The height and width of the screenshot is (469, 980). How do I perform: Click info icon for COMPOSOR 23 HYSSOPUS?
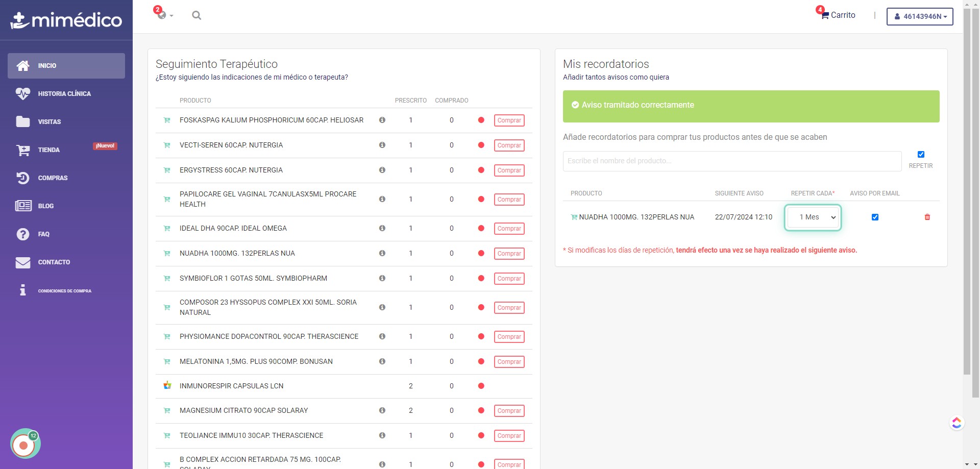(382, 307)
